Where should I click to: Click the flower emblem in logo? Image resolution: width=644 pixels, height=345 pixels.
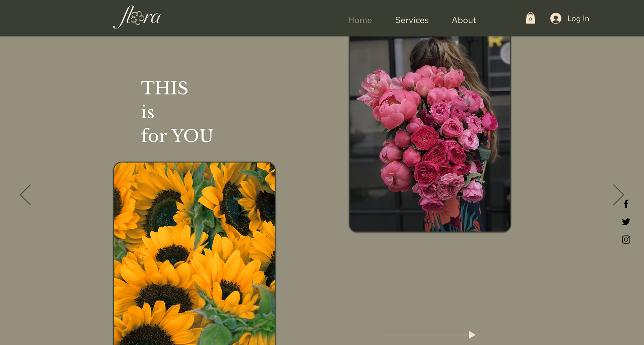click(138, 18)
